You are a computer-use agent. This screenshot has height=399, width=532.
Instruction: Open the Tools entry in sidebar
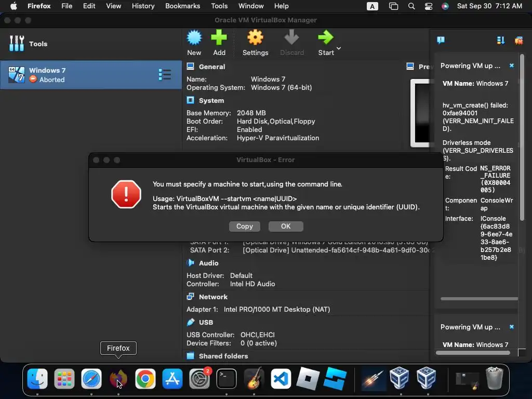pyautogui.click(x=91, y=44)
